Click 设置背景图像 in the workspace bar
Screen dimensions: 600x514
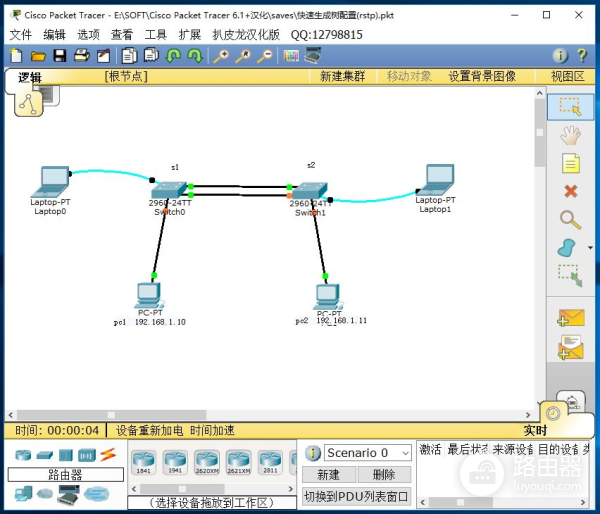click(x=482, y=76)
